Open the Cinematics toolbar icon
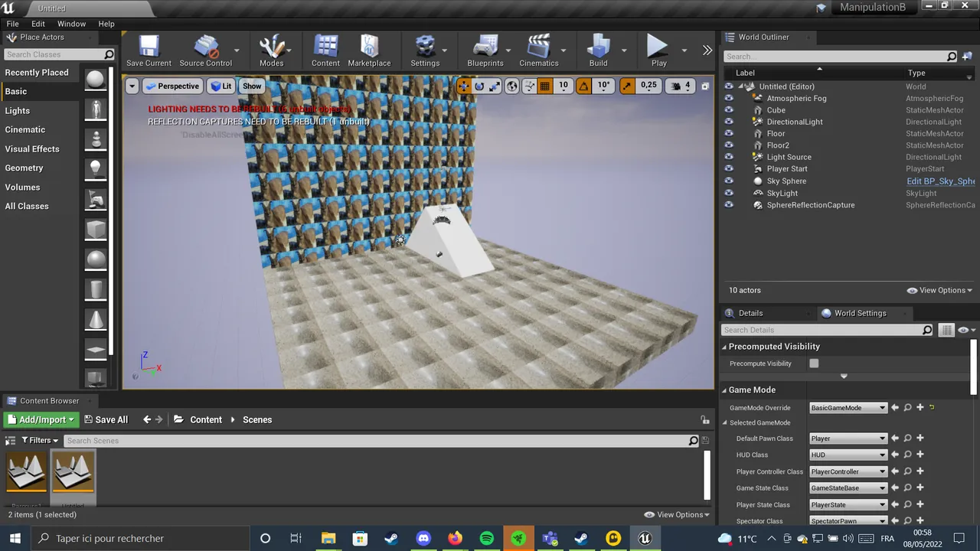980x551 pixels. click(539, 51)
